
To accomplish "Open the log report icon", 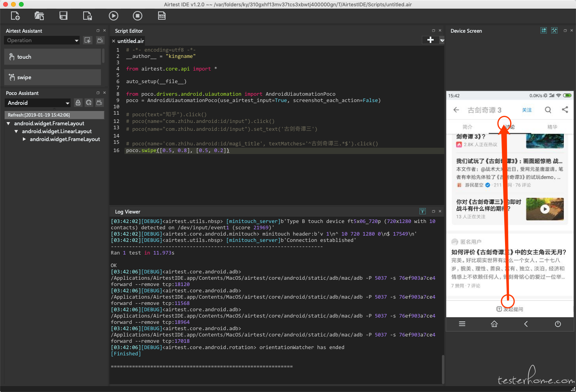I will point(162,16).
